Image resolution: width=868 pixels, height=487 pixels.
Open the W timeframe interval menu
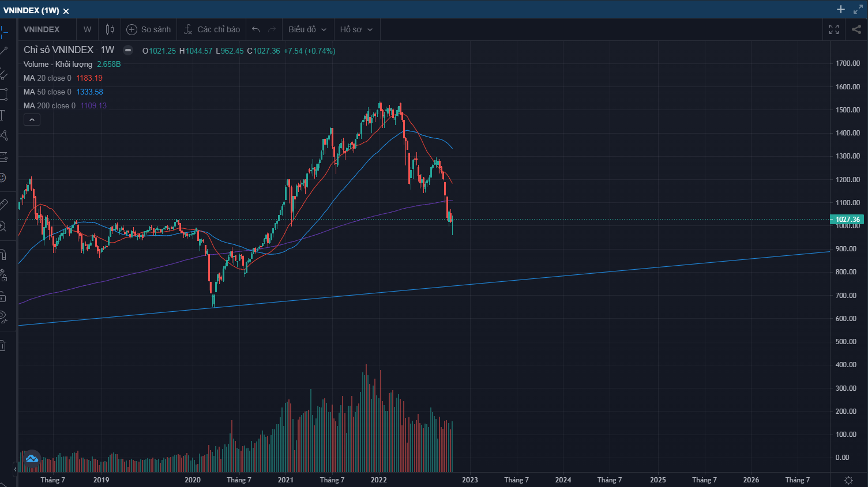(87, 29)
